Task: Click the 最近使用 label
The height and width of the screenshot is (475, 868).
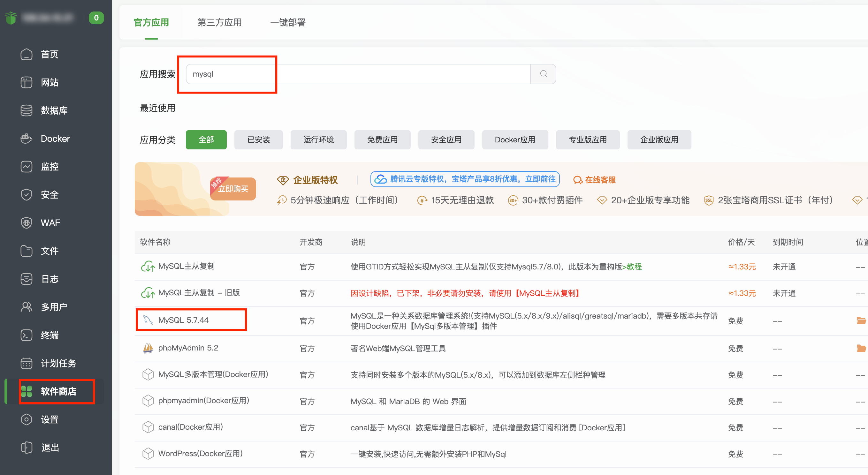Action: click(158, 108)
